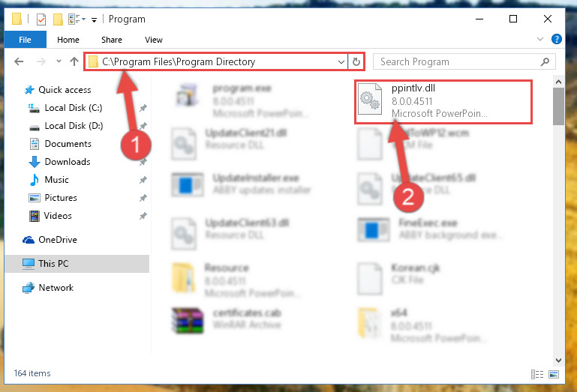The image size is (577, 392).
Task: Open the recent locations dropdown arrow
Action: [x=59, y=61]
